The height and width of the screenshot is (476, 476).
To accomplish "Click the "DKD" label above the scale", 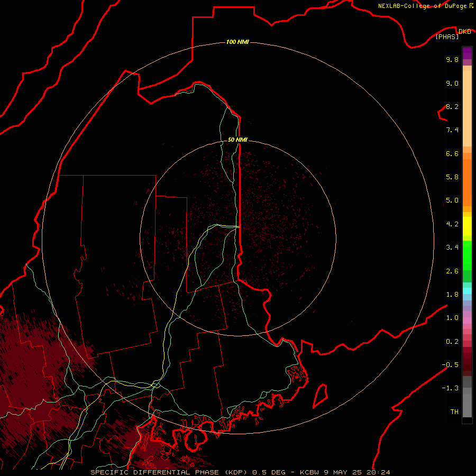I will [x=464, y=32].
